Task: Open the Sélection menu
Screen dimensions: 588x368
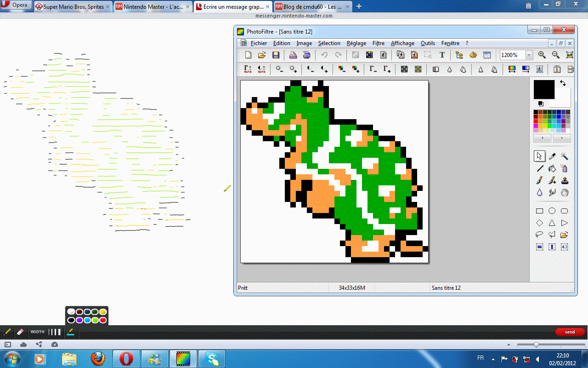Action: (329, 43)
